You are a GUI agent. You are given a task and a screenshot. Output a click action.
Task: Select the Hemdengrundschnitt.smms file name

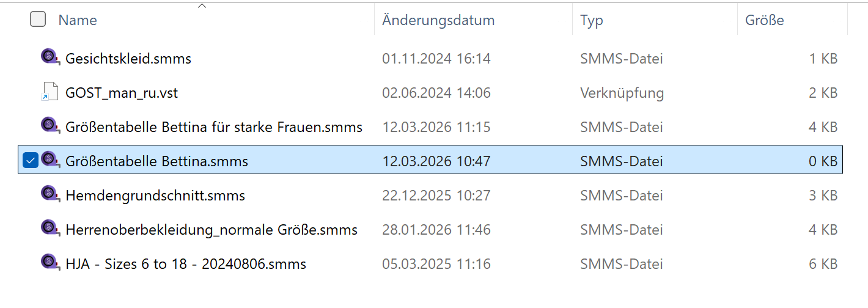155,196
